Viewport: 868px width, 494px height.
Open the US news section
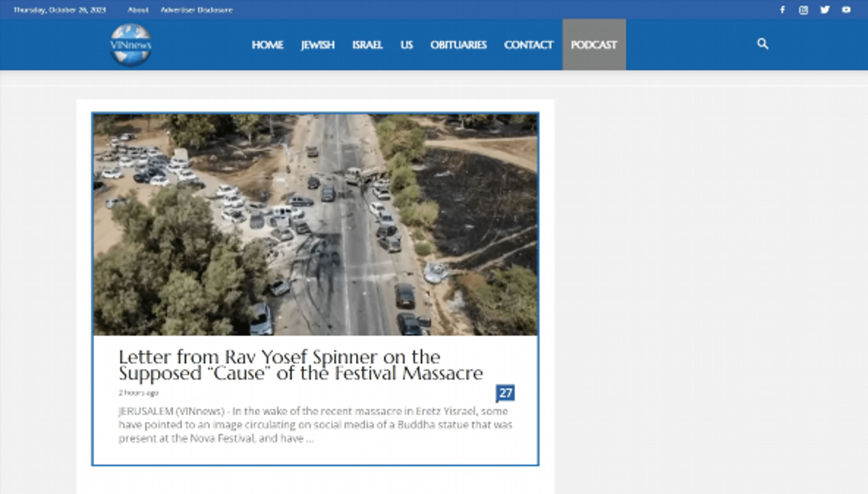click(406, 45)
